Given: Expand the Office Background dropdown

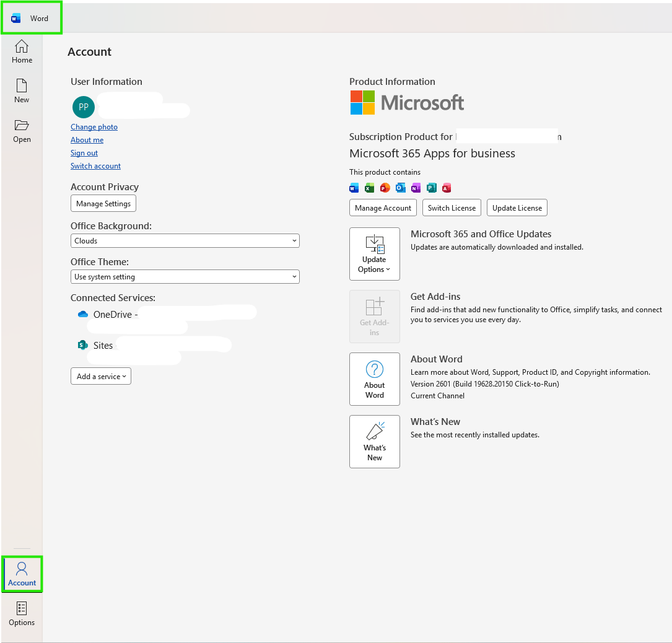Looking at the screenshot, I should coord(185,240).
